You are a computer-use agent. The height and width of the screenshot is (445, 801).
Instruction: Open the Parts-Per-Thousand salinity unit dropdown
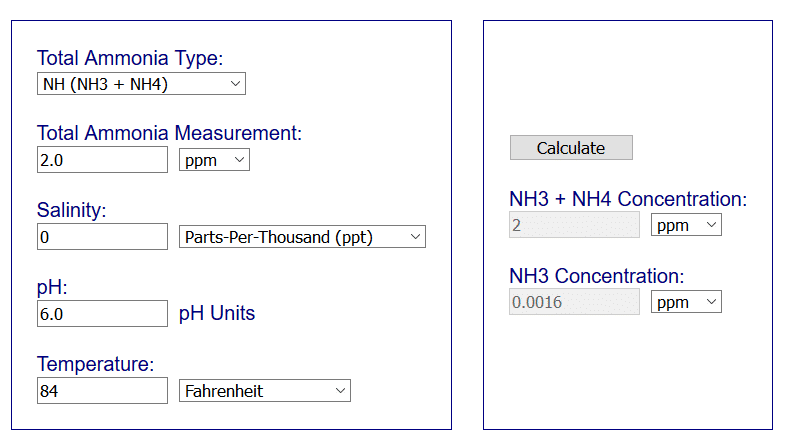pos(302,237)
